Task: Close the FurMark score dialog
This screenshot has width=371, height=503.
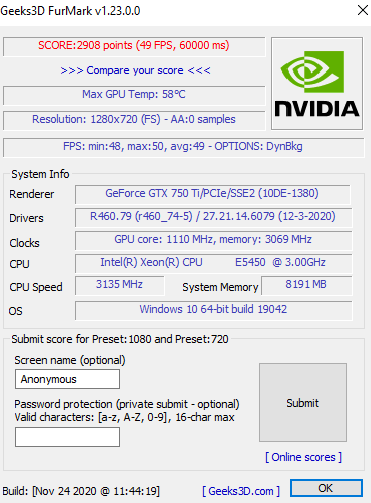Action: 363,10
